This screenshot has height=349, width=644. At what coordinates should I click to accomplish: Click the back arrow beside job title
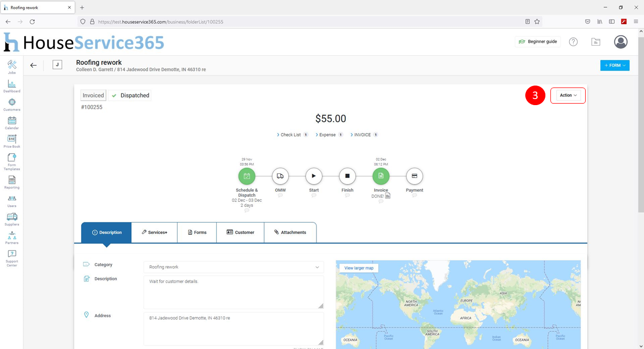tap(33, 65)
